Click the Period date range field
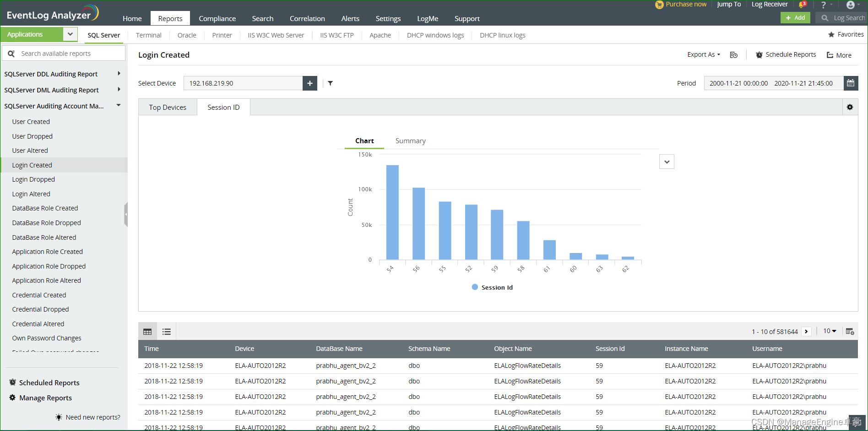 click(x=774, y=83)
